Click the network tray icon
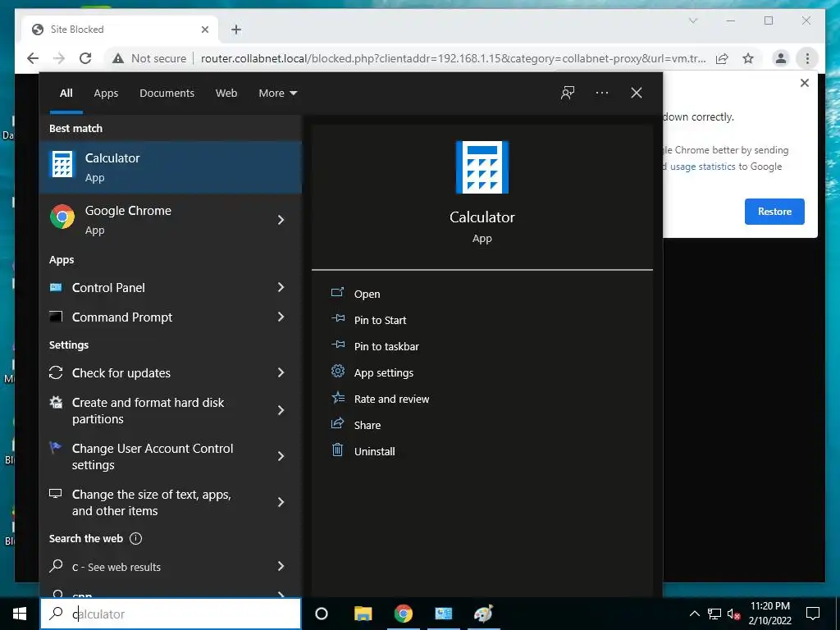This screenshot has height=630, width=840. (x=714, y=614)
